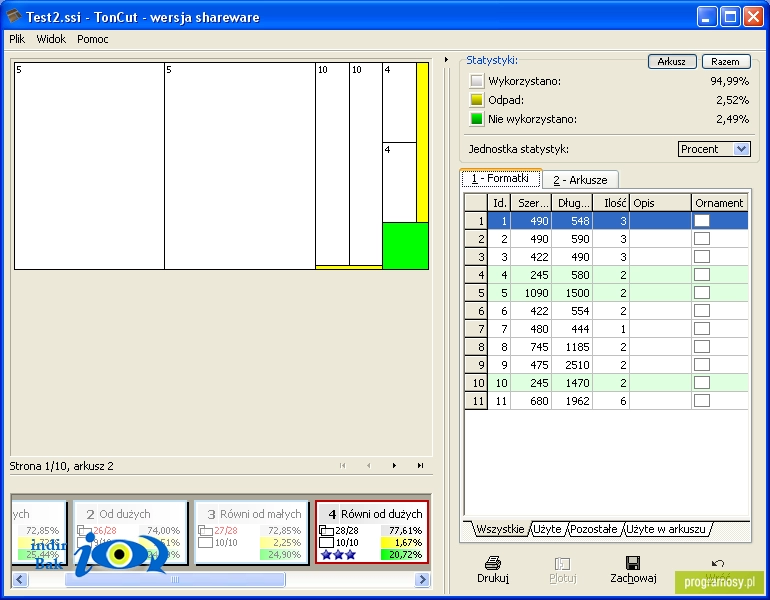Click the Arkusz statistics button

tap(672, 61)
